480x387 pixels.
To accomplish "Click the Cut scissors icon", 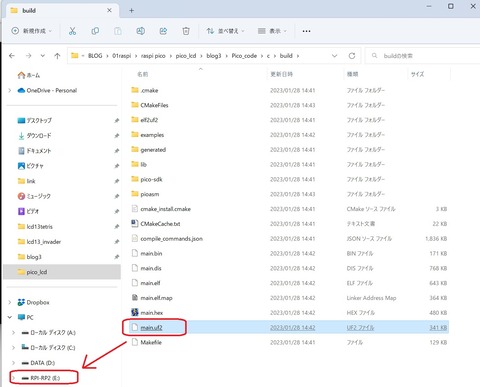I will pyautogui.click(x=72, y=31).
